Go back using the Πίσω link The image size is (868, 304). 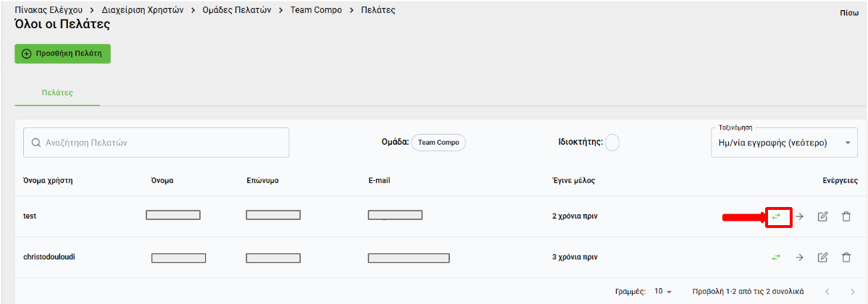click(x=848, y=14)
